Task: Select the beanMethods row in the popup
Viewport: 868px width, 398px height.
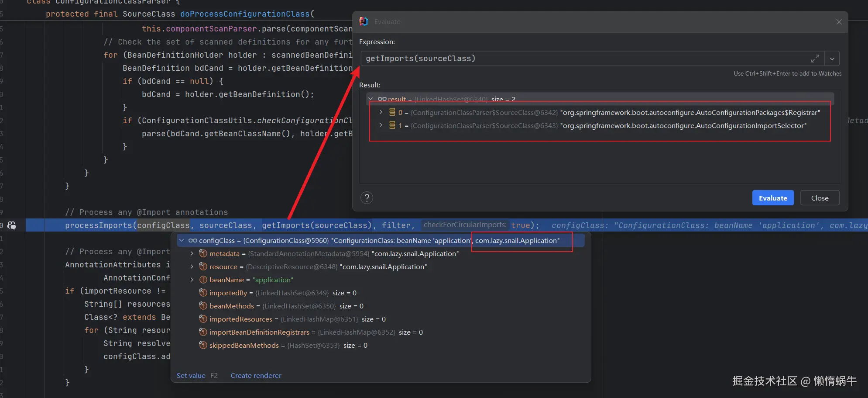Action: pyautogui.click(x=381, y=306)
